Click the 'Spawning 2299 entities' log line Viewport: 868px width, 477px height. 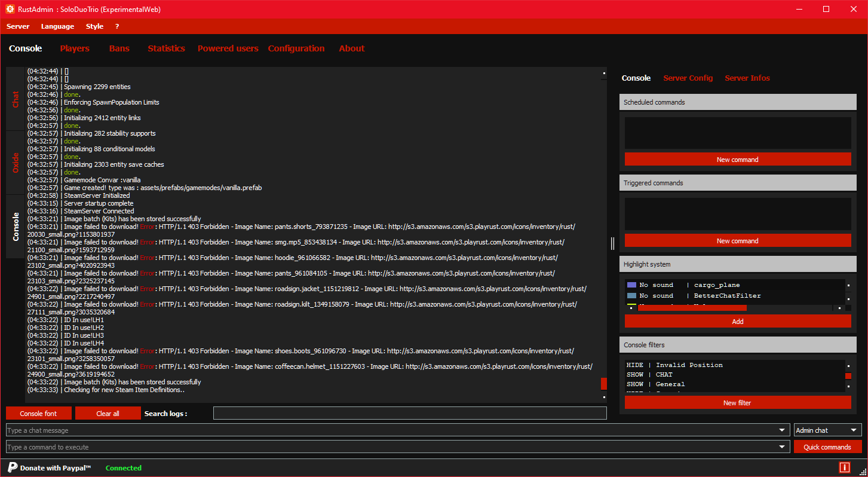point(79,87)
